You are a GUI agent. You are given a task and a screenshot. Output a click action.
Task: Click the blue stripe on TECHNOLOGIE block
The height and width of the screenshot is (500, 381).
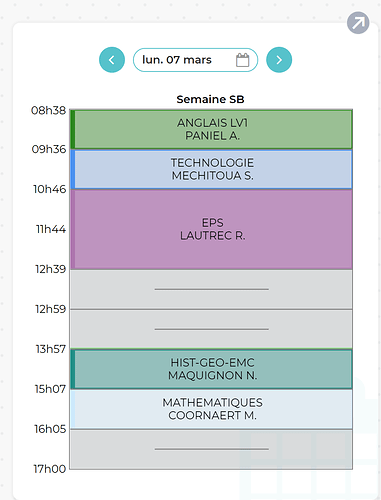pos(73,169)
